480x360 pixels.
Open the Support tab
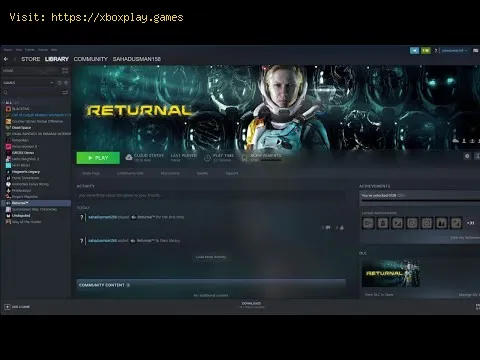coord(232,173)
